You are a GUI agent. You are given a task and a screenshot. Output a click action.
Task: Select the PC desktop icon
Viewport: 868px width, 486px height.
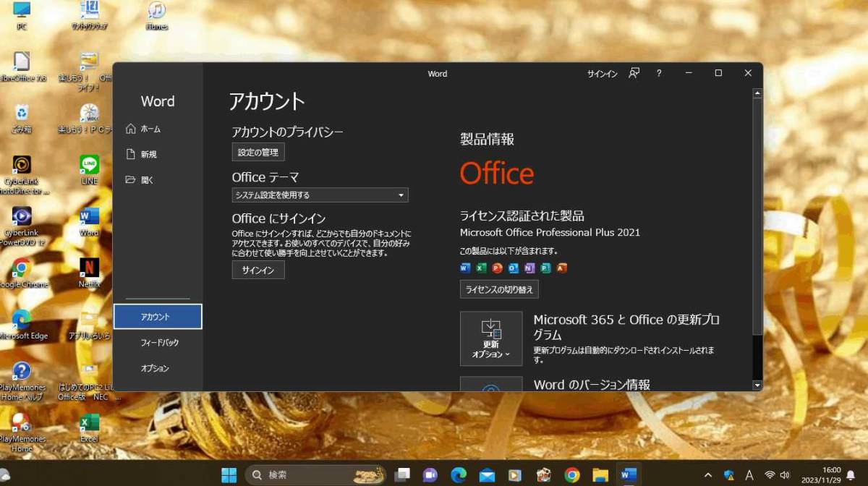tap(22, 17)
